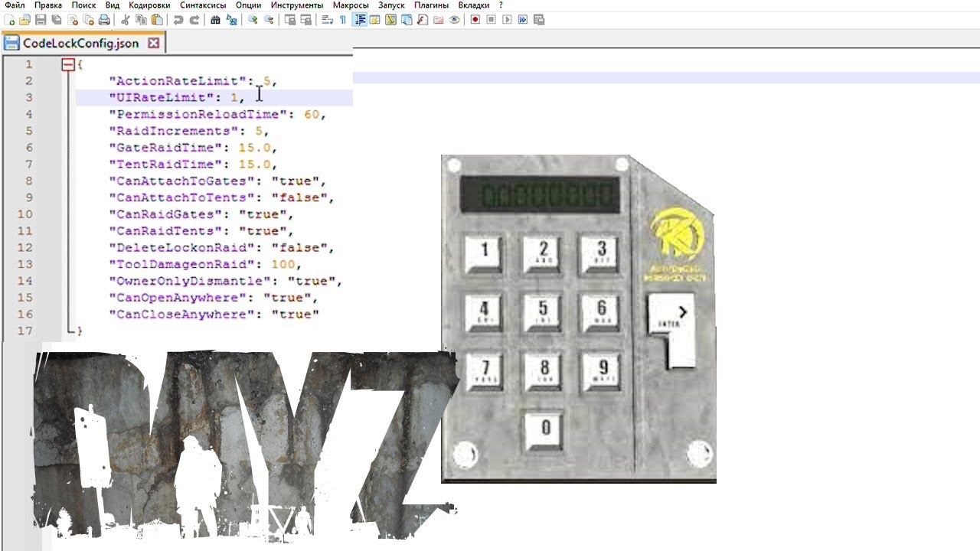This screenshot has height=551, width=980.
Task: Select the CodeLockConfig.json tab
Action: click(82, 43)
